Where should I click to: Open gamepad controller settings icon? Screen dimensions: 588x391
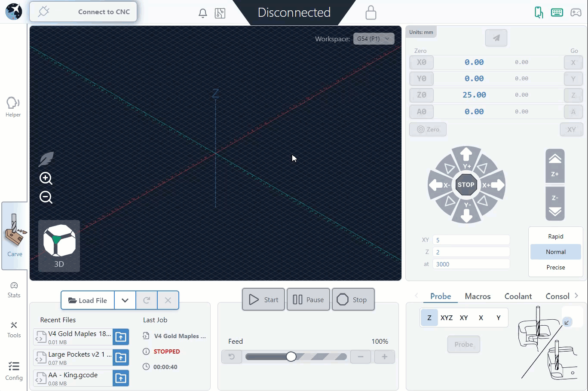[x=576, y=12]
